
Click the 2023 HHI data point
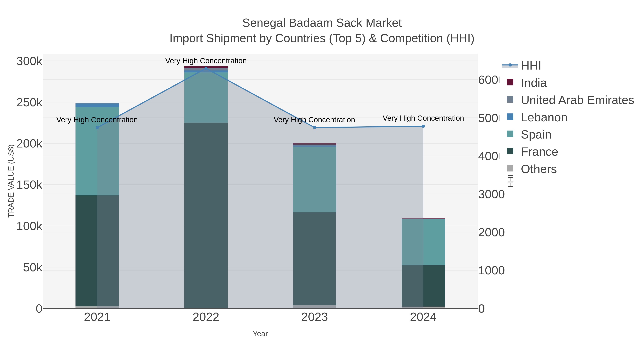tap(314, 128)
